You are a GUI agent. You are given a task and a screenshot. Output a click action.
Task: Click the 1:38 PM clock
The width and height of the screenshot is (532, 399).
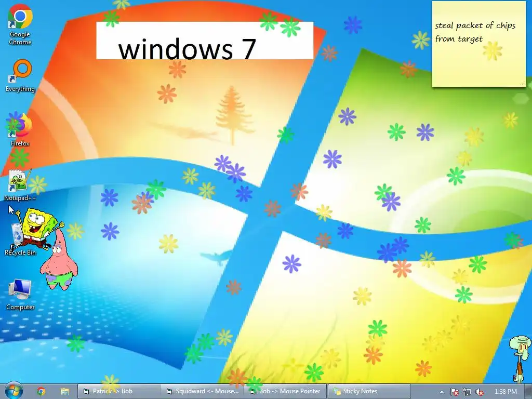(x=506, y=392)
